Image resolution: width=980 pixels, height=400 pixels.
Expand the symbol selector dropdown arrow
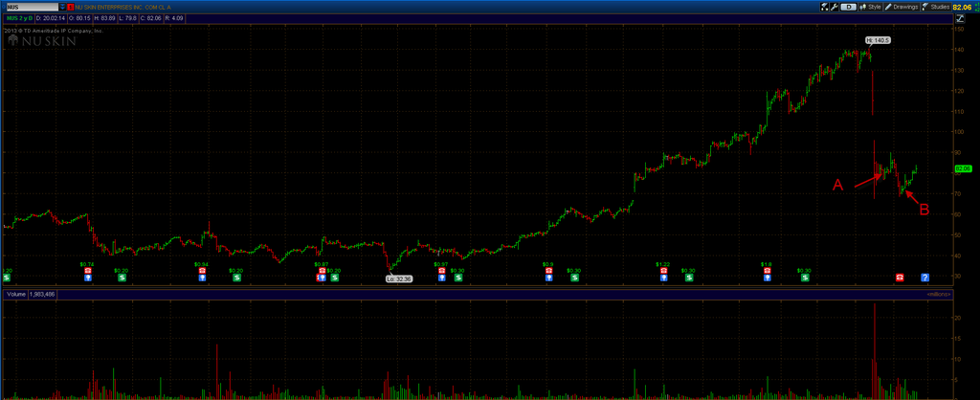[62, 7]
